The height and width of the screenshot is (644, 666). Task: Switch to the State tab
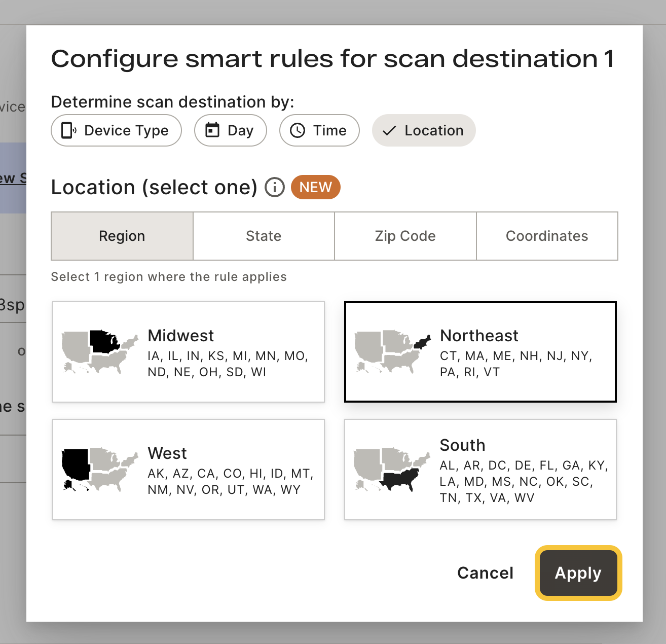tap(264, 236)
